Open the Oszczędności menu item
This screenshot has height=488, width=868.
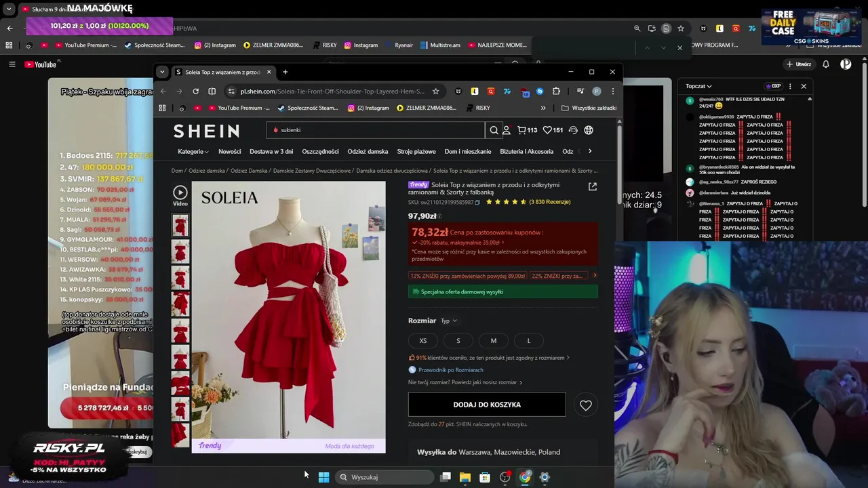(x=320, y=151)
